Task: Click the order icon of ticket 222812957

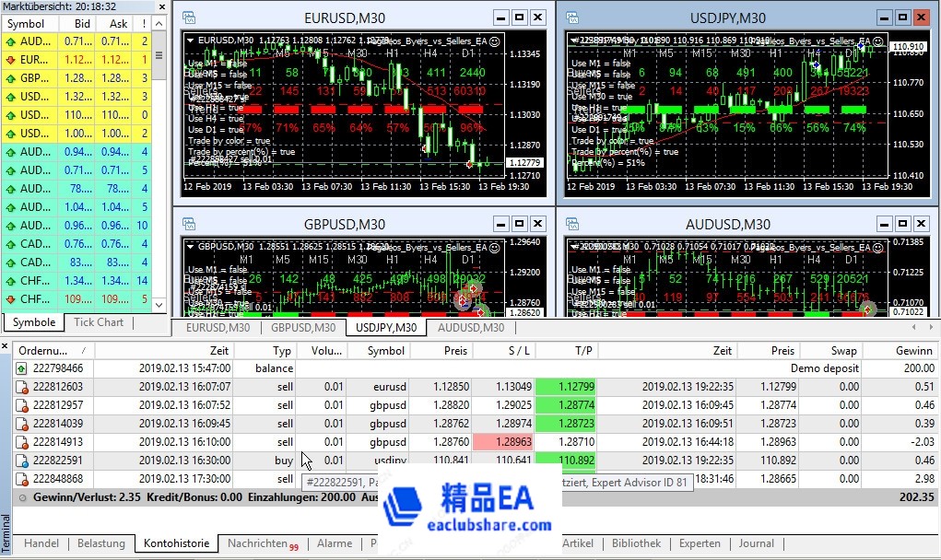Action: [22, 406]
